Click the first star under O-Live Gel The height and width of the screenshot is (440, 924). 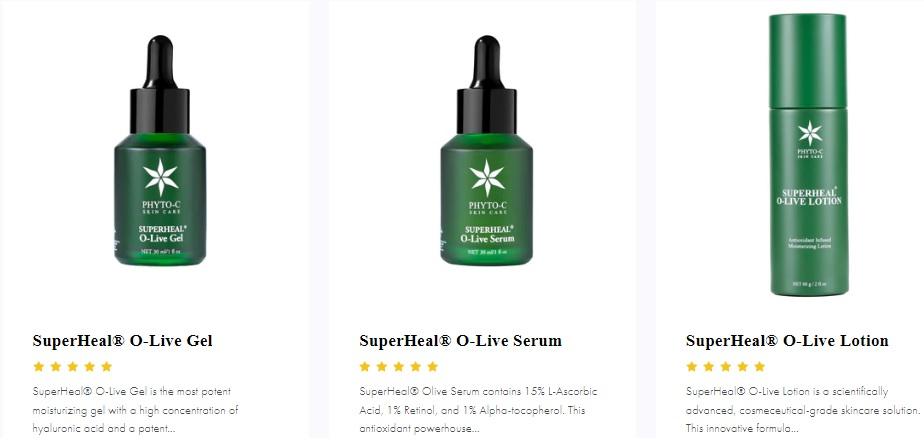click(x=39, y=366)
